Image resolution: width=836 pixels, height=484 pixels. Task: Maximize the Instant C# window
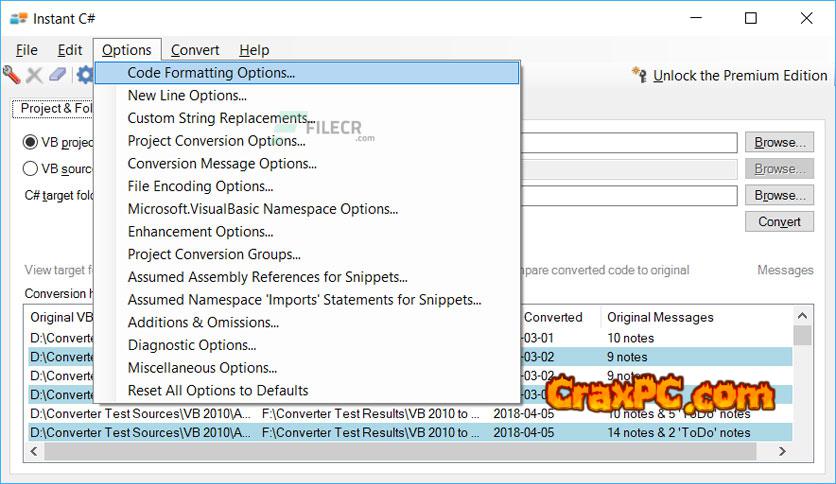751,18
